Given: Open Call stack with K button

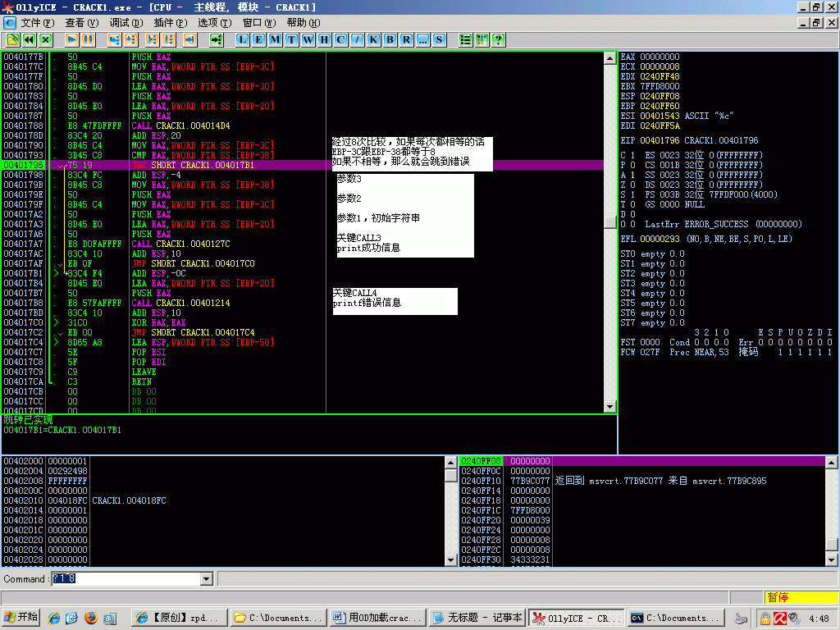Looking at the screenshot, I should pos(373,39).
